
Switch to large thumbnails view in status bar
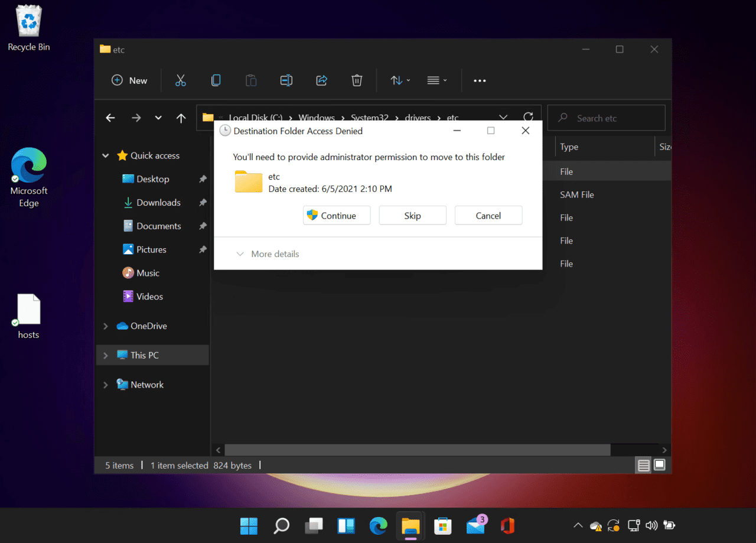pos(659,465)
